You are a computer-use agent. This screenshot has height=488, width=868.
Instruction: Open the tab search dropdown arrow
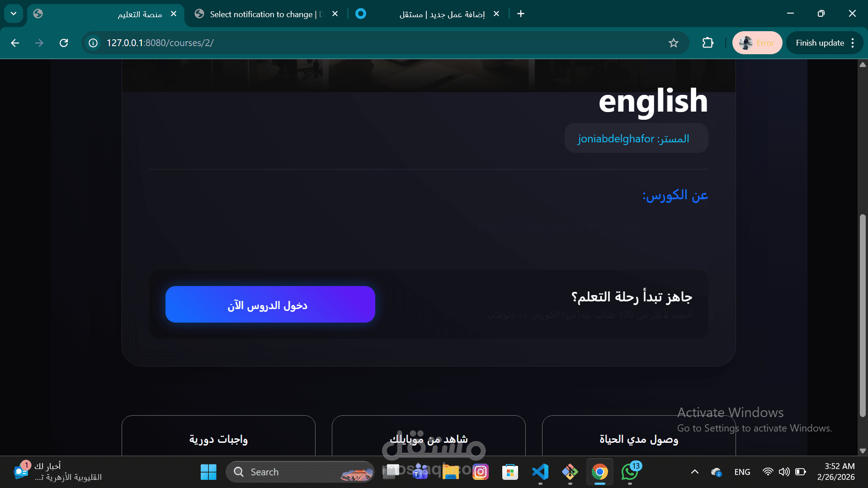point(14,14)
